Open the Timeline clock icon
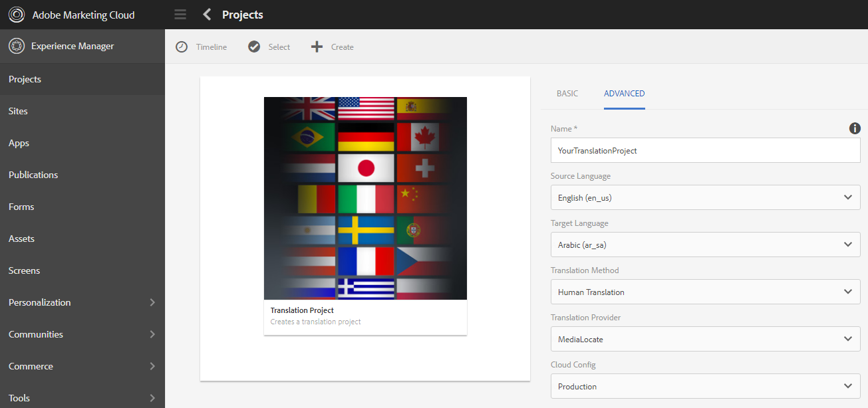This screenshot has width=868, height=408. click(182, 47)
